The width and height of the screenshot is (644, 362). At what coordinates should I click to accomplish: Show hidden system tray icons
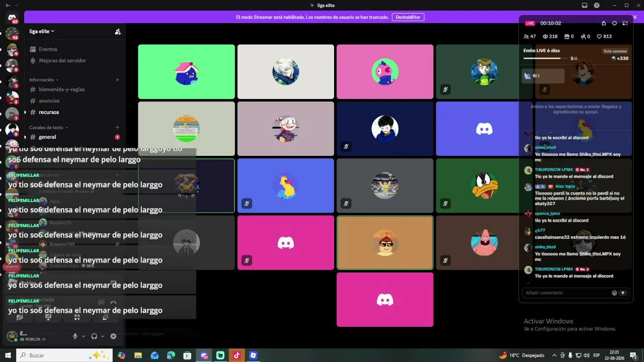pos(554,355)
